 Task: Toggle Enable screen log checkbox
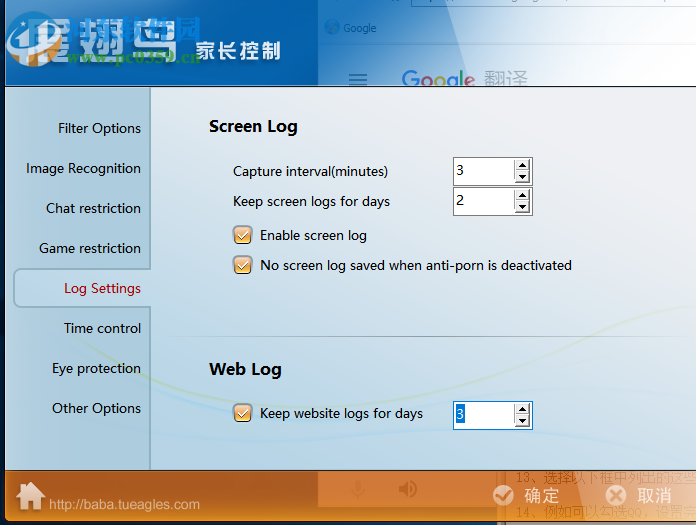[243, 235]
